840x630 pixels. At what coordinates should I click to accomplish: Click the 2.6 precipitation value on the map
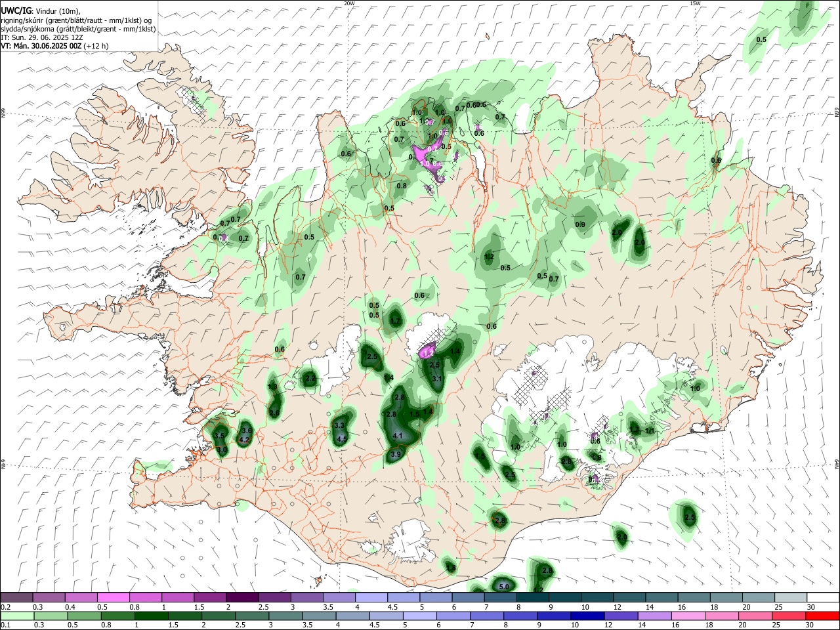coord(274,413)
